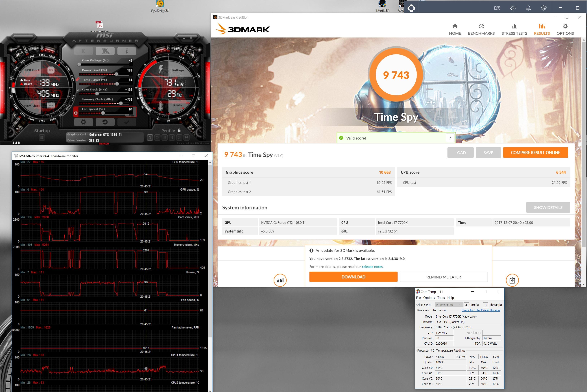
Task: Click the Core Temp Frequency field
Action: coord(468,327)
